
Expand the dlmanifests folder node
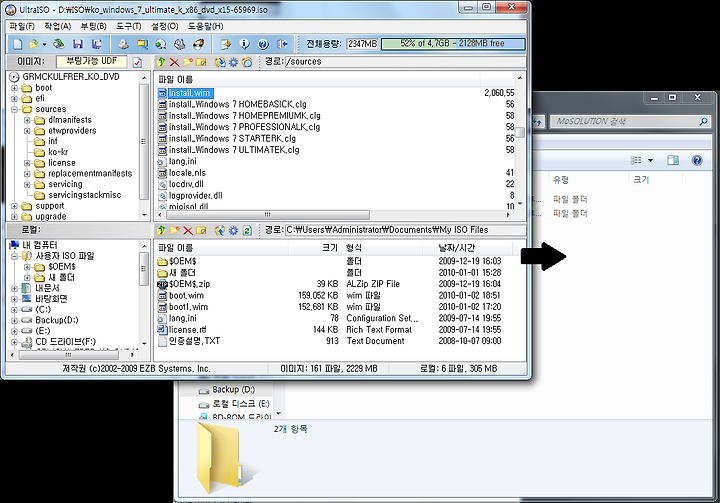tap(28, 120)
